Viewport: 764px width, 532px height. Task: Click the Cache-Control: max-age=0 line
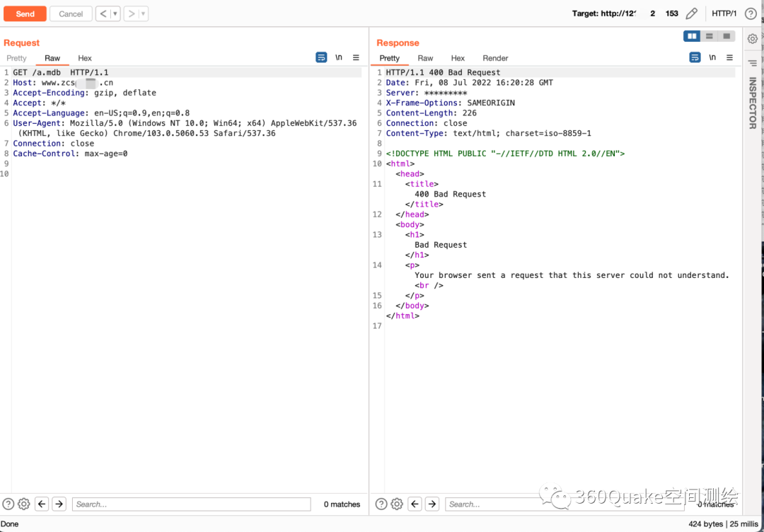coord(70,154)
